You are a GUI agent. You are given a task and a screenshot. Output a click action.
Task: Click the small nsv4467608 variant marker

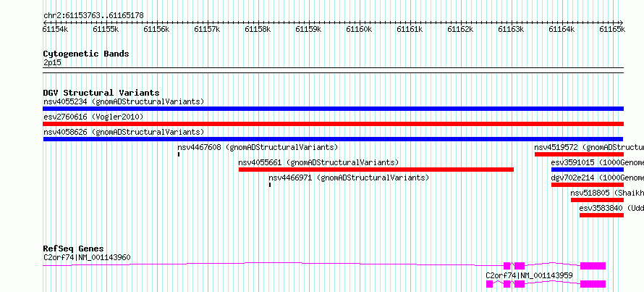click(x=179, y=154)
